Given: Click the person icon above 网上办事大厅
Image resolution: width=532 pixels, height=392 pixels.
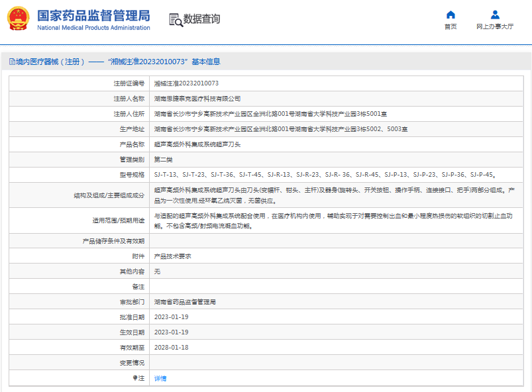Looking at the screenshot, I should pyautogui.click(x=495, y=15).
